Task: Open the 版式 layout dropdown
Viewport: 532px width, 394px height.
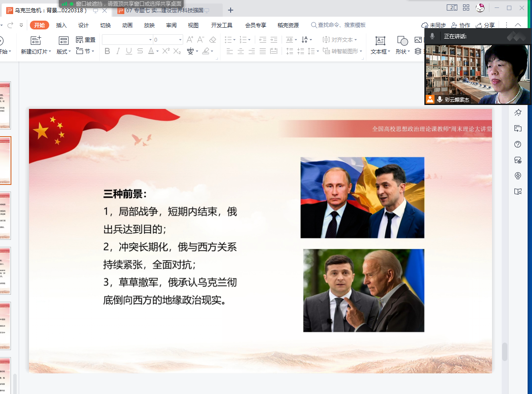Action: [x=64, y=51]
